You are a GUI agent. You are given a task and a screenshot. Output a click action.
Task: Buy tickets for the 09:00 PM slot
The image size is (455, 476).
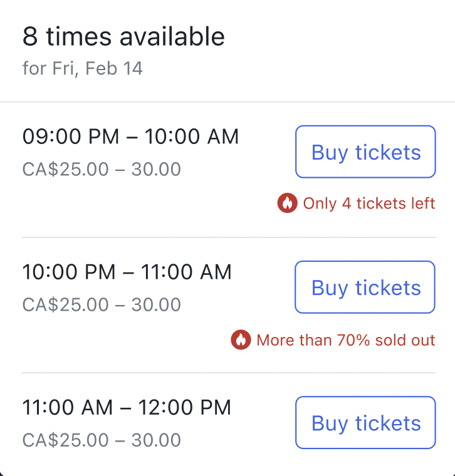(x=365, y=152)
